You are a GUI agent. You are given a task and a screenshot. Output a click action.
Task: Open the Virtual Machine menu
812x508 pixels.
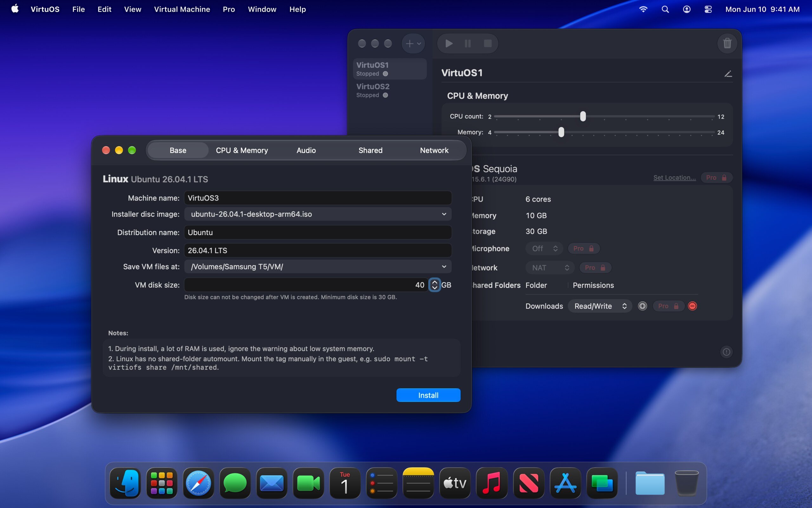182,9
